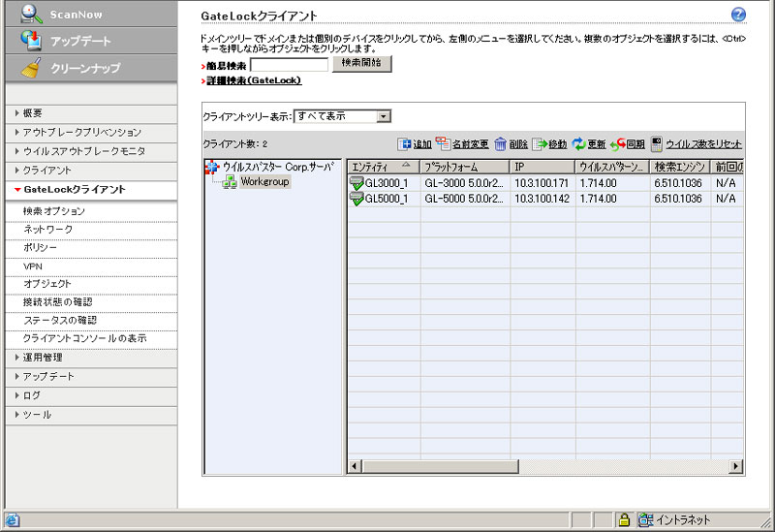Click the horizontal scrollbar right arrow
This screenshot has height=532, width=775.
(736, 466)
